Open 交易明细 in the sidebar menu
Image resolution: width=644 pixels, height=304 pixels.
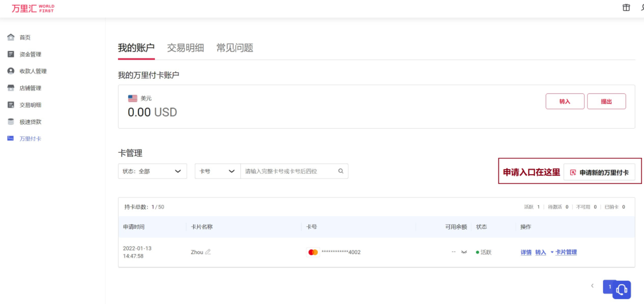tap(30, 105)
